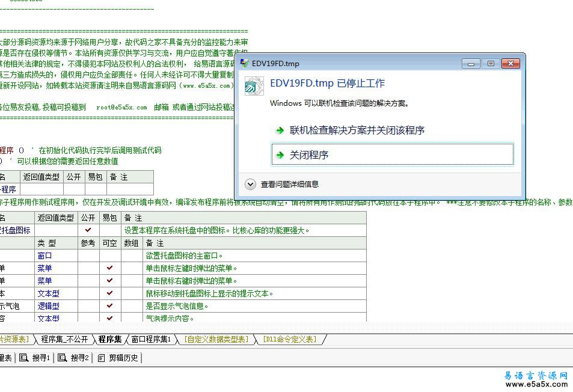Screen dimensions: 573x392
Task: Click the comment 在初始化代码执行完毕后调用测试代码
Action: (100, 150)
